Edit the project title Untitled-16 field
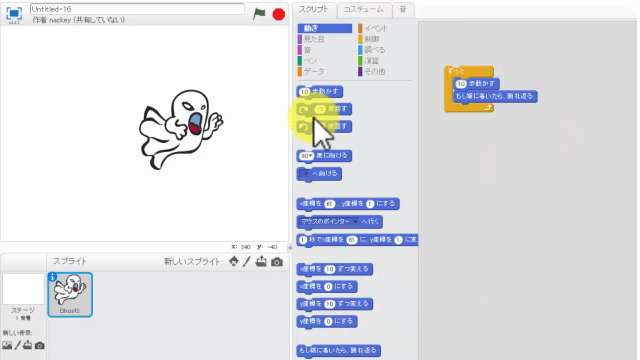The width and height of the screenshot is (640, 360). coord(137,9)
